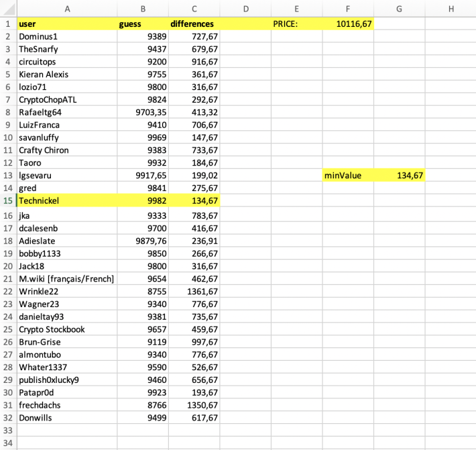This screenshot has width=476, height=450.
Task: Click the Jack18 user cell
Action: pos(67,266)
